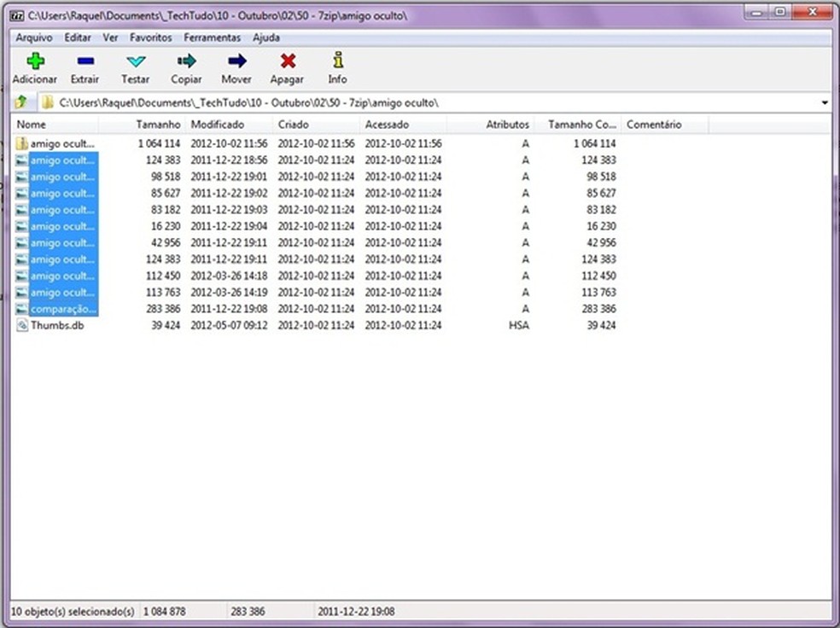Sort by Tamanho column header
The image size is (840, 628).
(158, 125)
